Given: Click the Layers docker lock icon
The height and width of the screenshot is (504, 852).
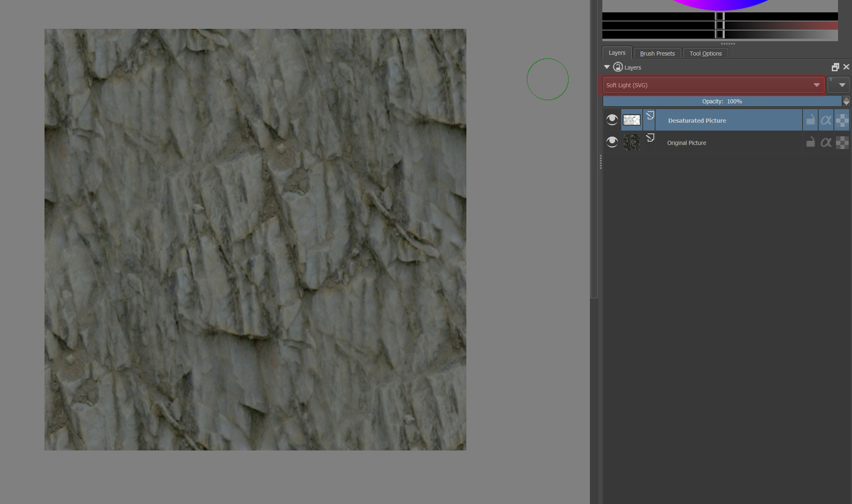Looking at the screenshot, I should point(618,67).
